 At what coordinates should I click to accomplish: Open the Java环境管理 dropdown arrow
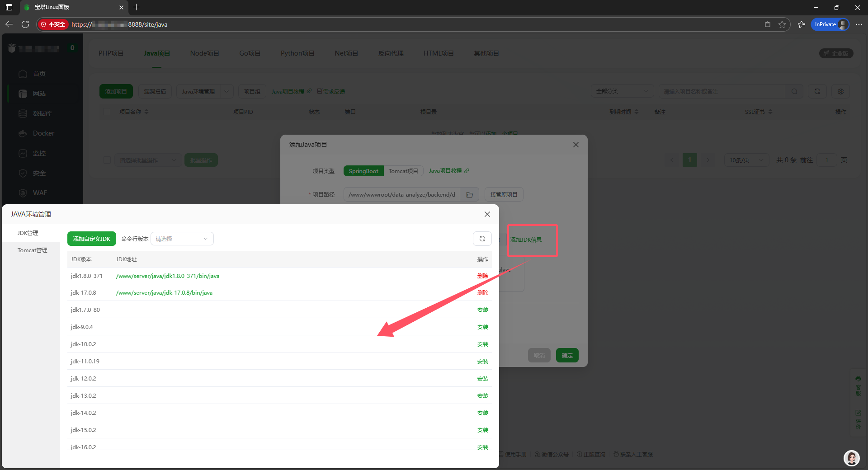pos(226,91)
